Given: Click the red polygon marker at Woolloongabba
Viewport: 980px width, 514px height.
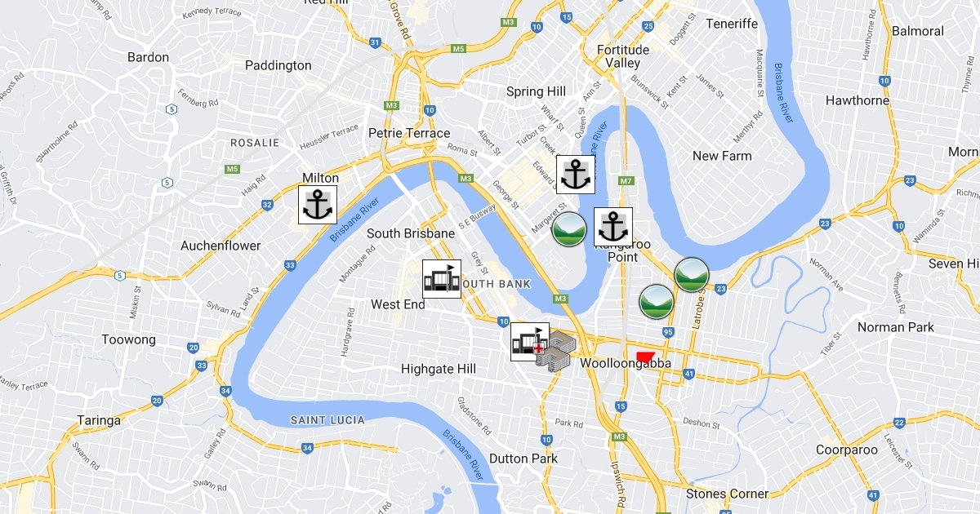Looking at the screenshot, I should (645, 357).
